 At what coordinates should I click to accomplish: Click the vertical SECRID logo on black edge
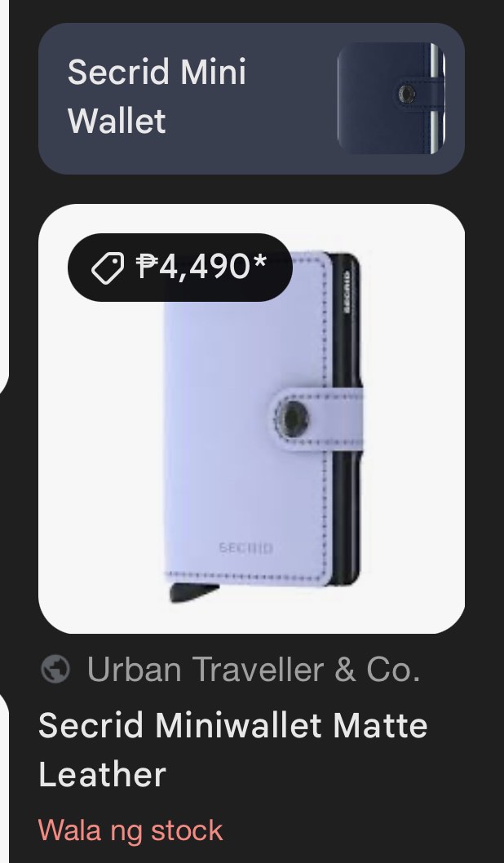[347, 292]
